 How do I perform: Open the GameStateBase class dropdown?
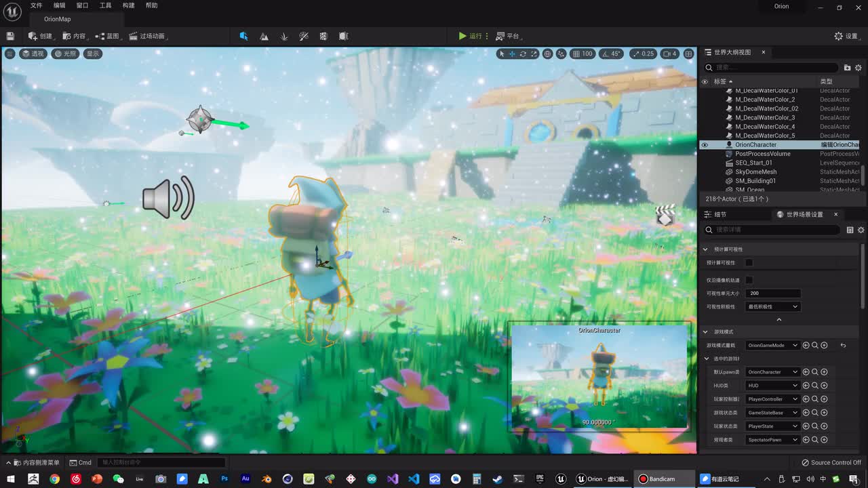772,413
